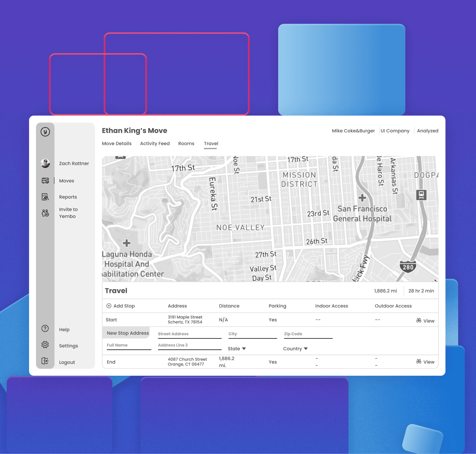Expand the Country dropdown
476x454 pixels.
tap(295, 349)
